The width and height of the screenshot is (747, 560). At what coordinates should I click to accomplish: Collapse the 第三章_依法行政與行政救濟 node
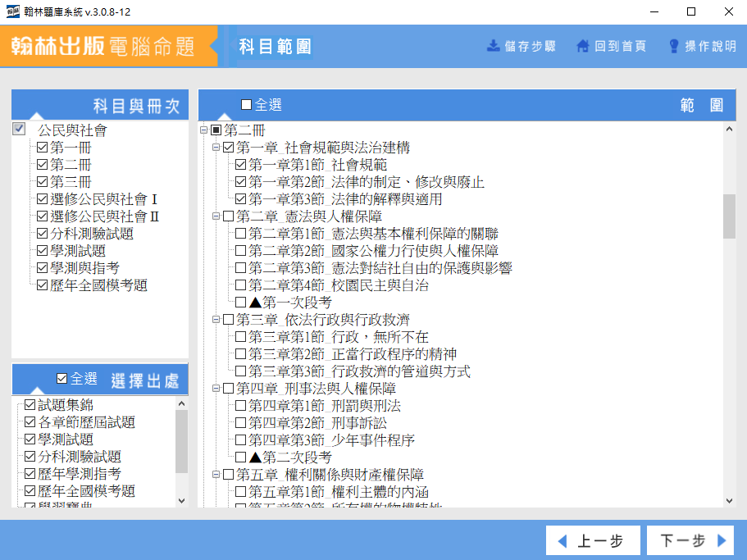tap(216, 320)
